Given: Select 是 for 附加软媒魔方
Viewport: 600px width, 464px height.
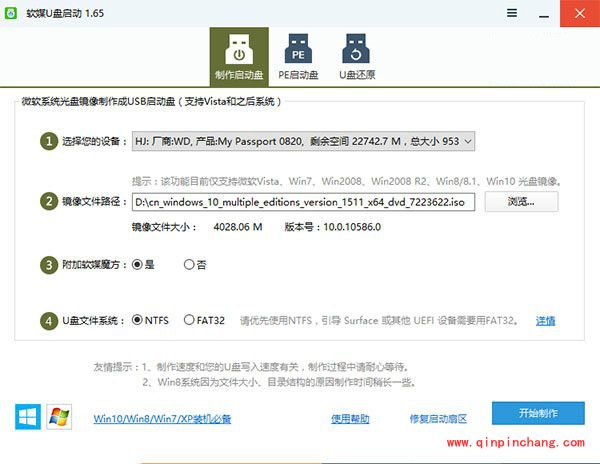Looking at the screenshot, I should click(143, 265).
